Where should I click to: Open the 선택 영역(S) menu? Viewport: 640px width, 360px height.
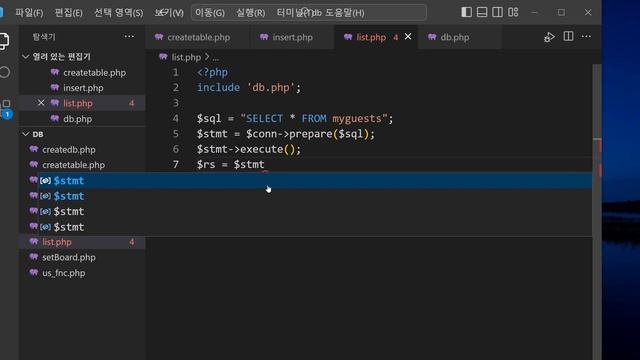pyautogui.click(x=118, y=13)
